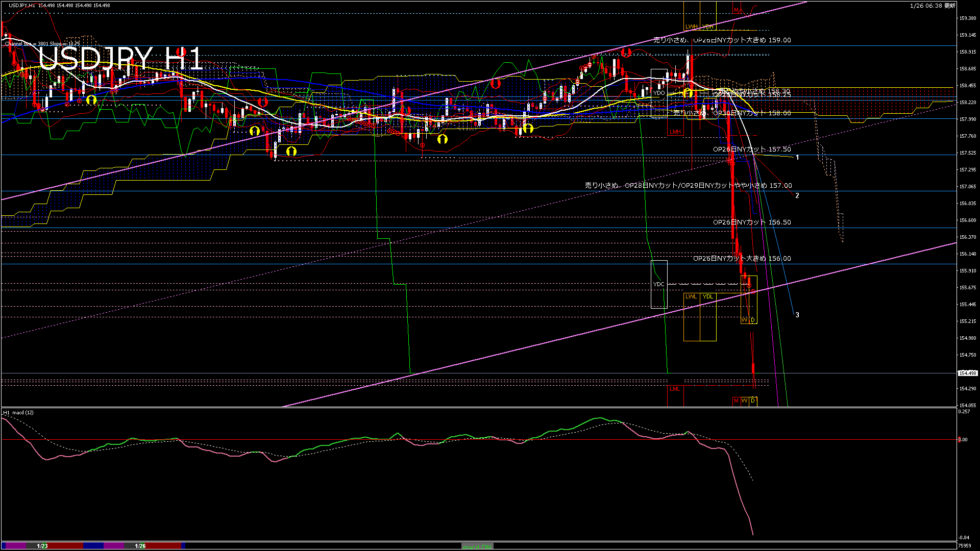Image resolution: width=980 pixels, height=551 pixels.
Task: Click current price tag 154.498 on axis
Action: [967, 373]
